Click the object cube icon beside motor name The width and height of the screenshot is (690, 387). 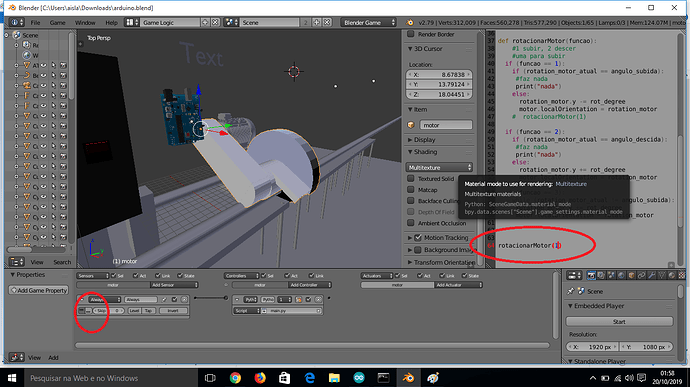tap(411, 125)
